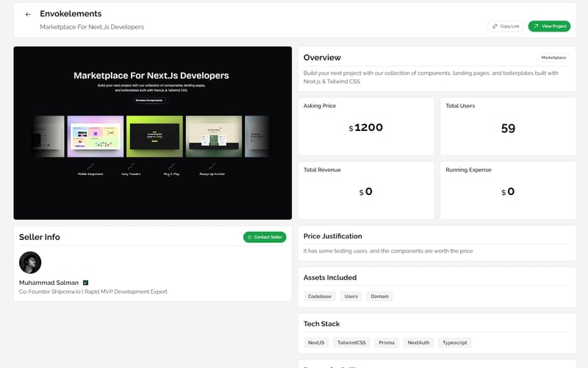The width and height of the screenshot is (588, 368).
Task: Click the Assets Included heading
Action: coord(330,277)
